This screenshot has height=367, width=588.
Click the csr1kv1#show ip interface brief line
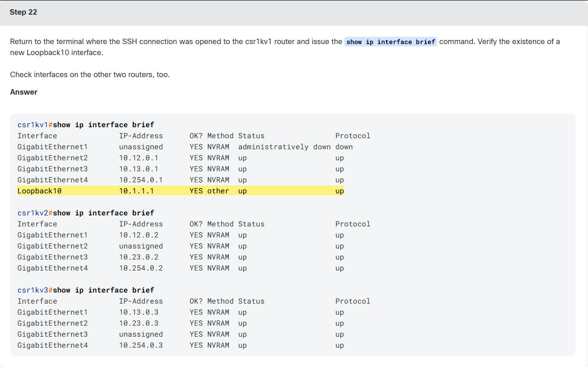click(x=86, y=125)
